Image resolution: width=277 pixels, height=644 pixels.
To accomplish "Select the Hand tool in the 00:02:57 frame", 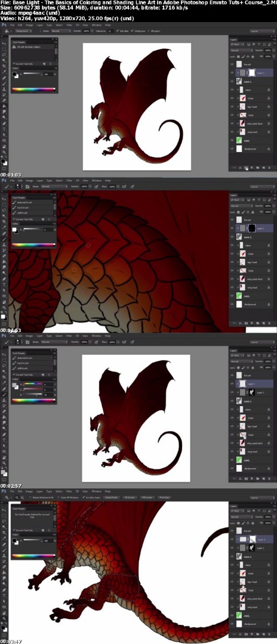I will pos(4,457).
